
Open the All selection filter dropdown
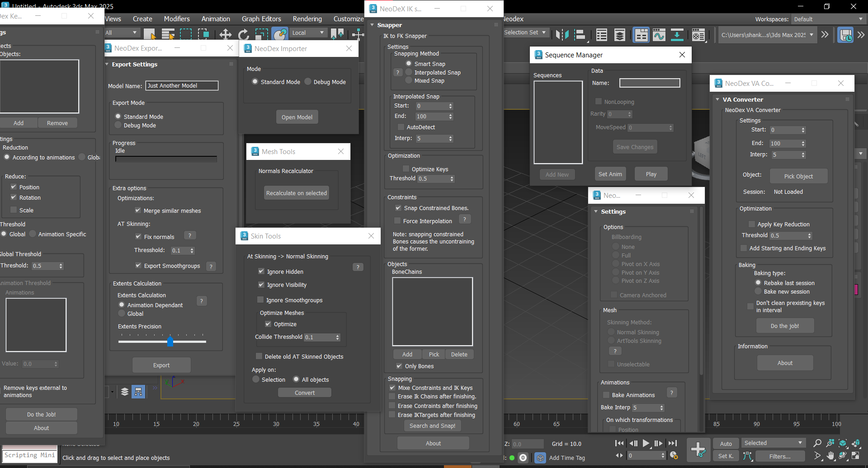point(121,33)
